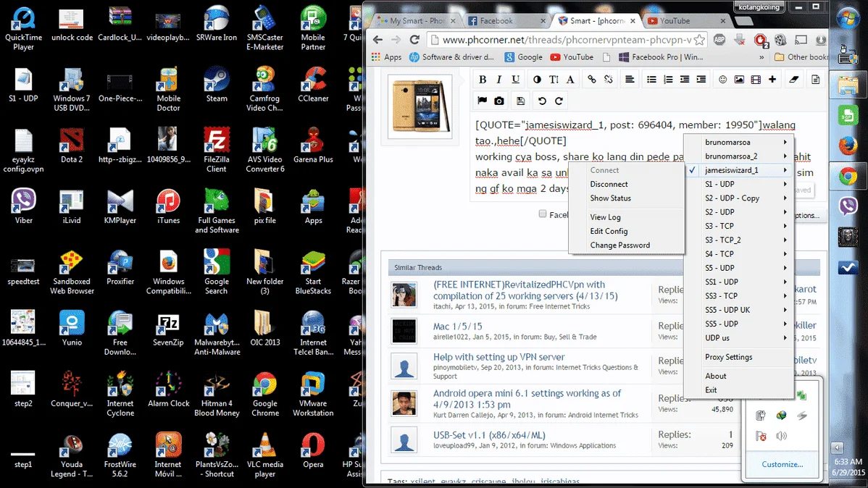Go back in Chrome
This screenshot has width=868, height=488.
[x=377, y=39]
